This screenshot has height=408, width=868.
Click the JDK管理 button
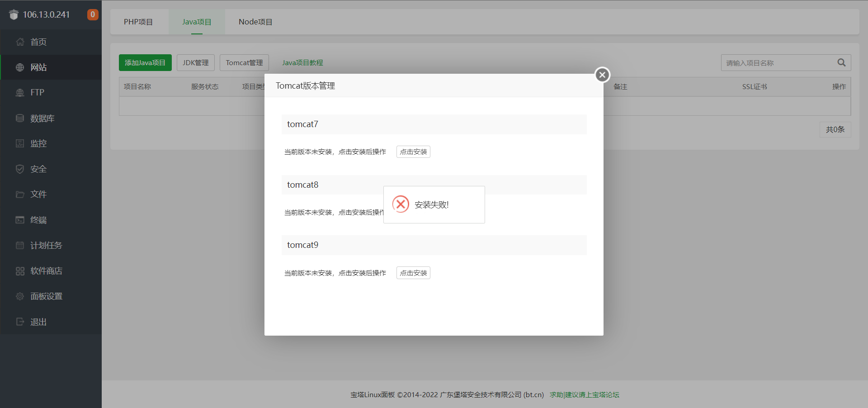point(196,62)
